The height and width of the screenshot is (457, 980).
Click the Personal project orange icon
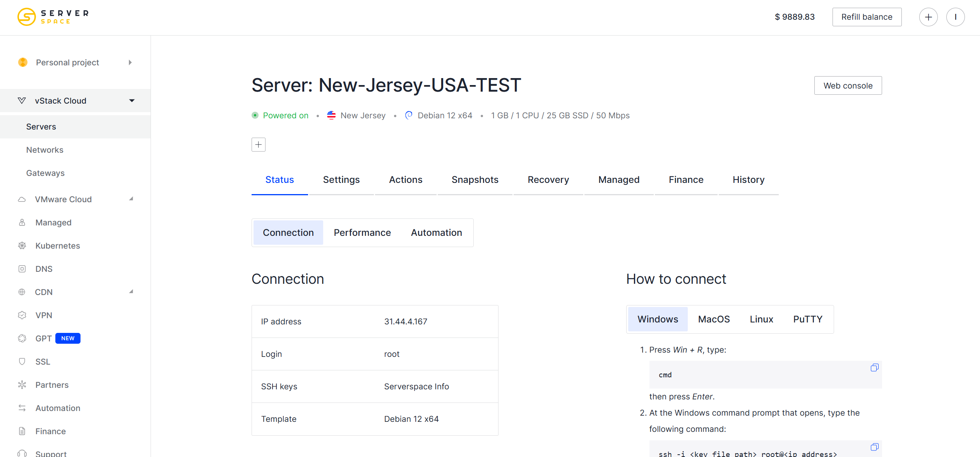tap(23, 62)
